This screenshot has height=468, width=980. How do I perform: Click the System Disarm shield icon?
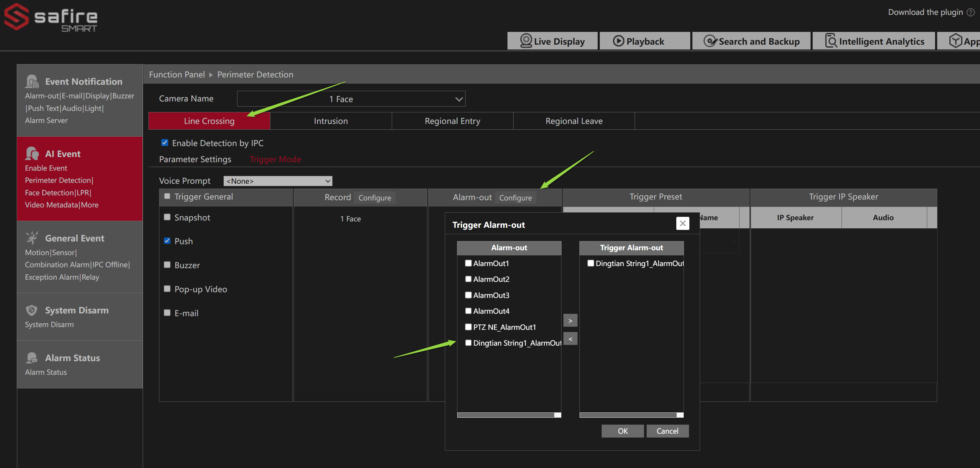pos(32,310)
